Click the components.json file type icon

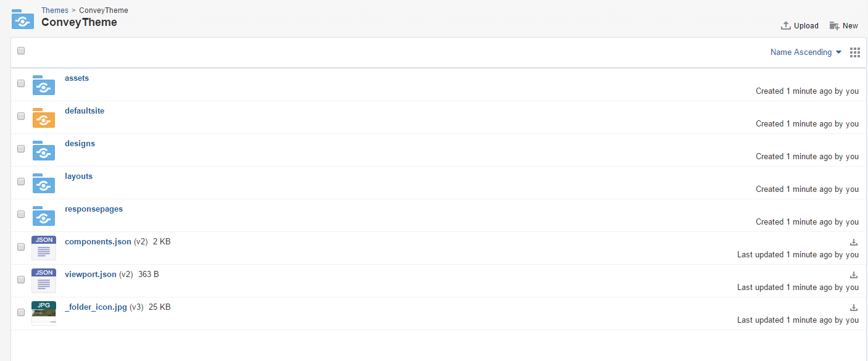click(44, 248)
